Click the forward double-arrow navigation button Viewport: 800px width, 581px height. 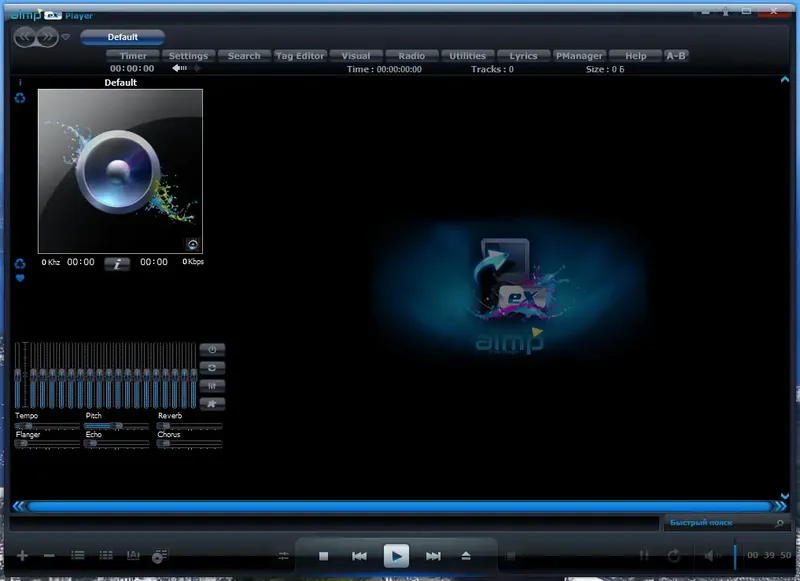[x=46, y=37]
